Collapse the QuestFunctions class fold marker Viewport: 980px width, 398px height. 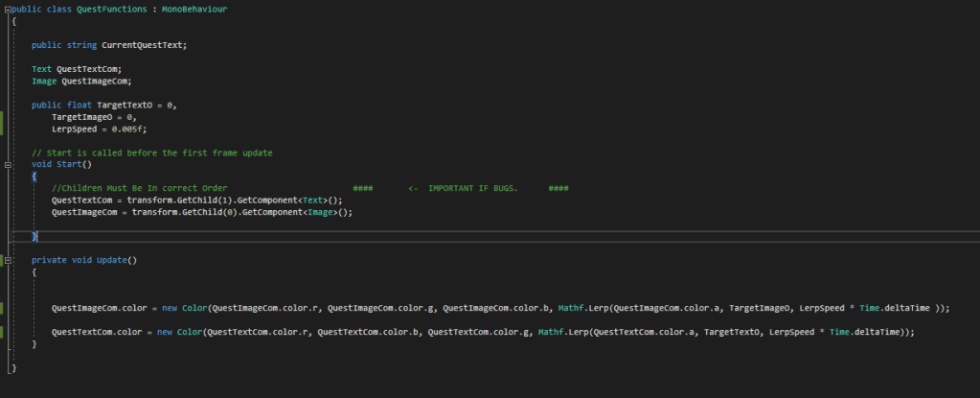[8, 9]
